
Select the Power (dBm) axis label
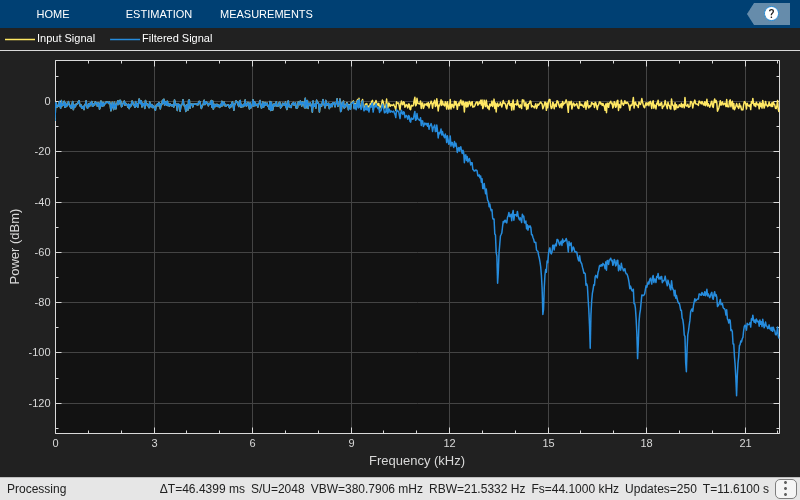click(15, 246)
